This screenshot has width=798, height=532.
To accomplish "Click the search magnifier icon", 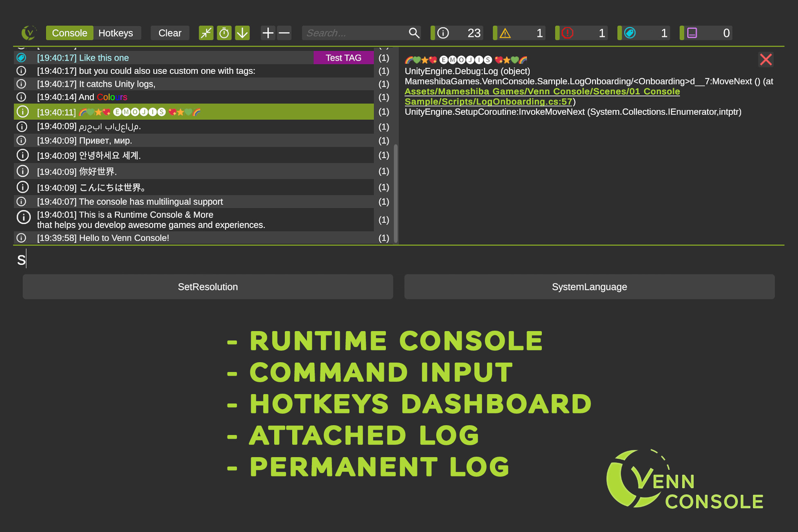I will click(x=414, y=33).
